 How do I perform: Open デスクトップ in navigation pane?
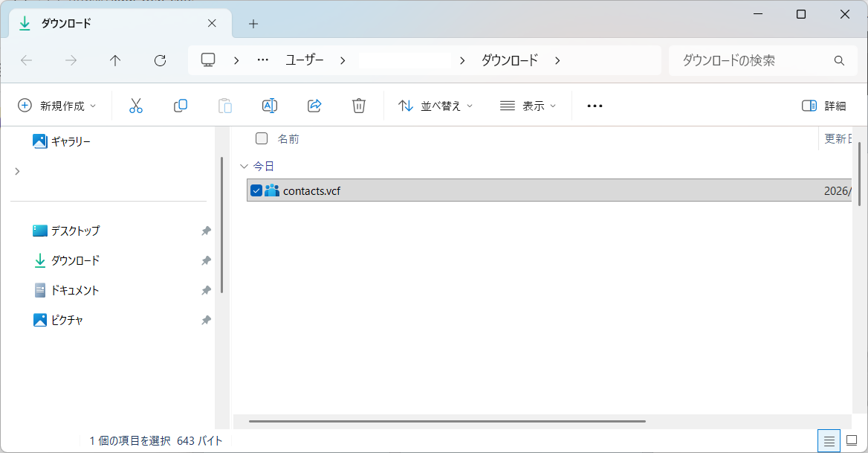click(x=66, y=231)
